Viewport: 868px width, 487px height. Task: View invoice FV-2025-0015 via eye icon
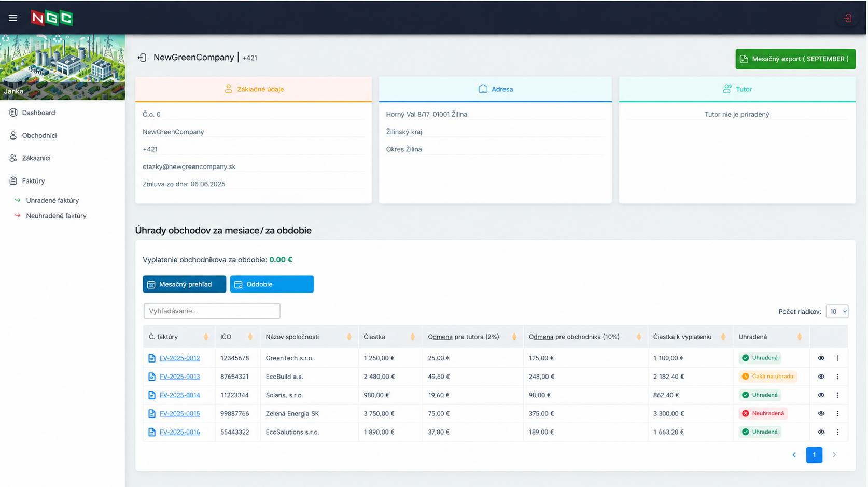pos(821,414)
